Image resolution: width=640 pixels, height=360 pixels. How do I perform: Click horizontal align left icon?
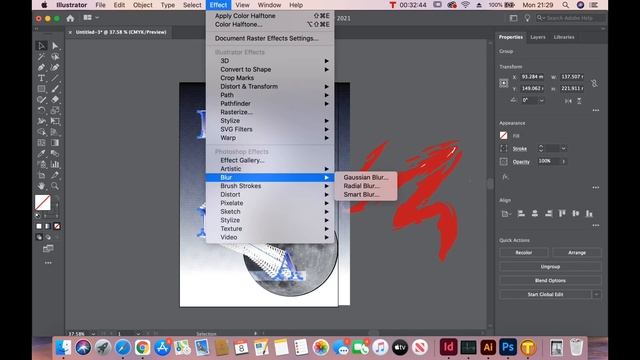521,213
